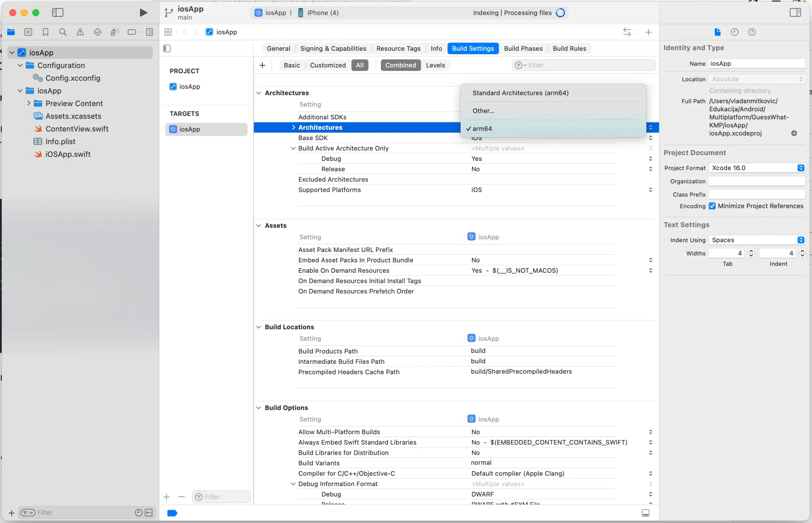Screen dimensions: 812x523
Task: Toggle Minimize Project References checkbox
Action: [712, 206]
